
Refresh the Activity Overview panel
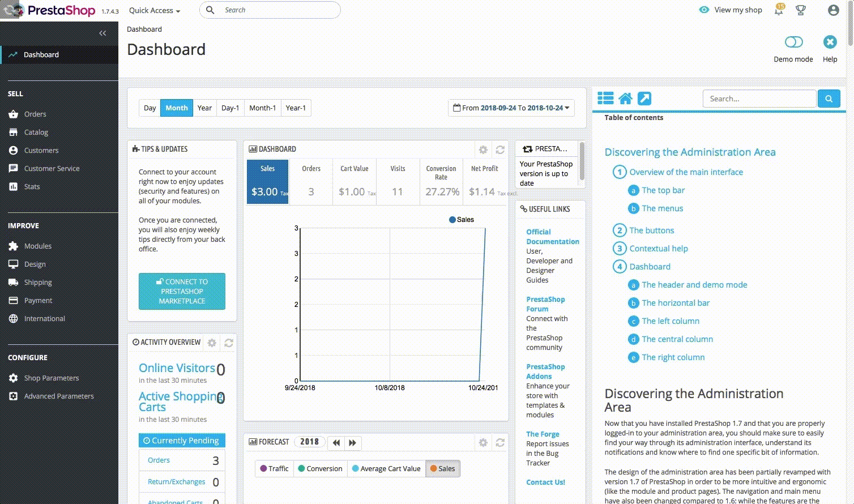click(x=229, y=343)
